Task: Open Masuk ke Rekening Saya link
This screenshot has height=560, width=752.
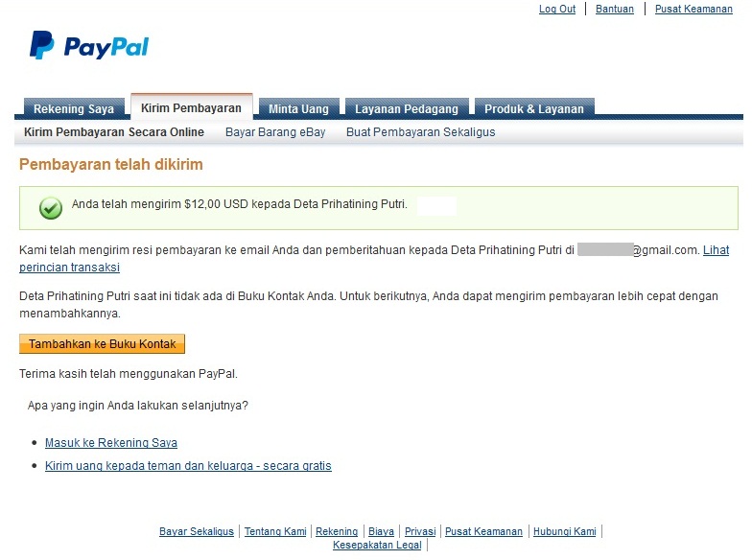Action: coord(111,443)
